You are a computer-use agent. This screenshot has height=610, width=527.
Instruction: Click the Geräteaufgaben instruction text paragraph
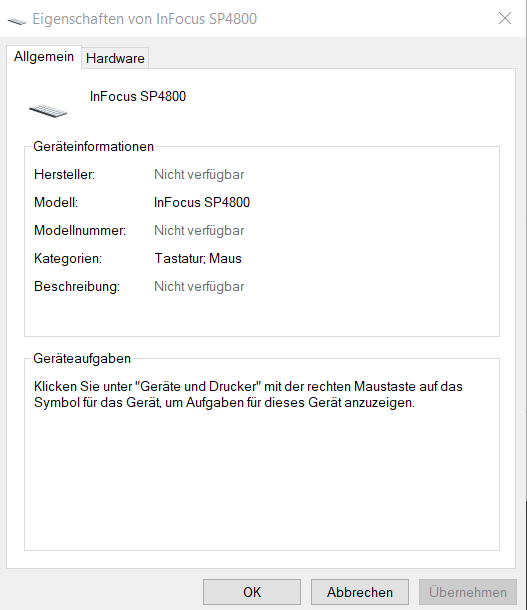pyautogui.click(x=248, y=394)
